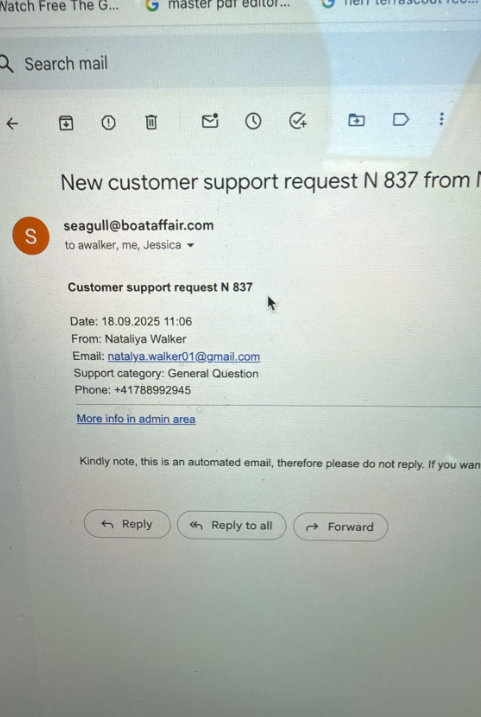Open natalya.walker01@gmail.com email link
Screen dimensions: 481x717
[x=184, y=357]
